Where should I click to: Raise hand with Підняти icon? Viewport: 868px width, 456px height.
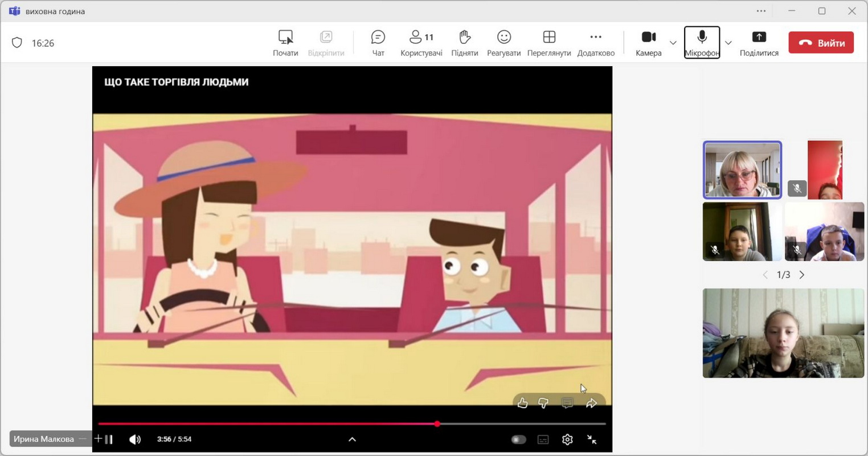(464, 43)
